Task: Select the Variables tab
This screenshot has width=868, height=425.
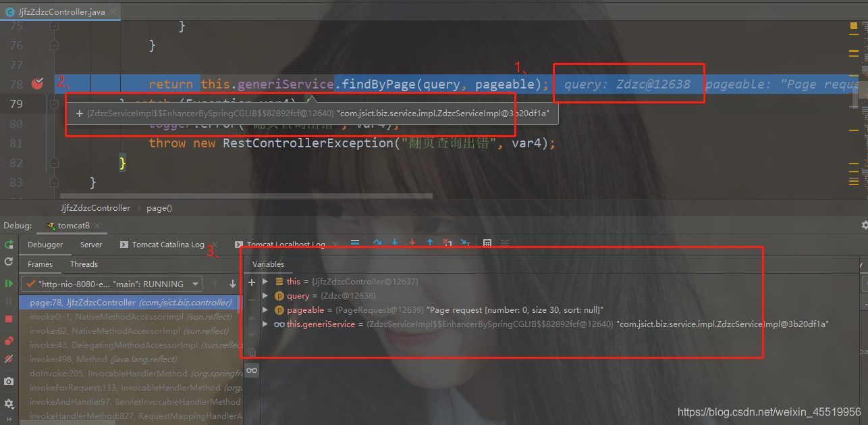Action: (x=268, y=264)
